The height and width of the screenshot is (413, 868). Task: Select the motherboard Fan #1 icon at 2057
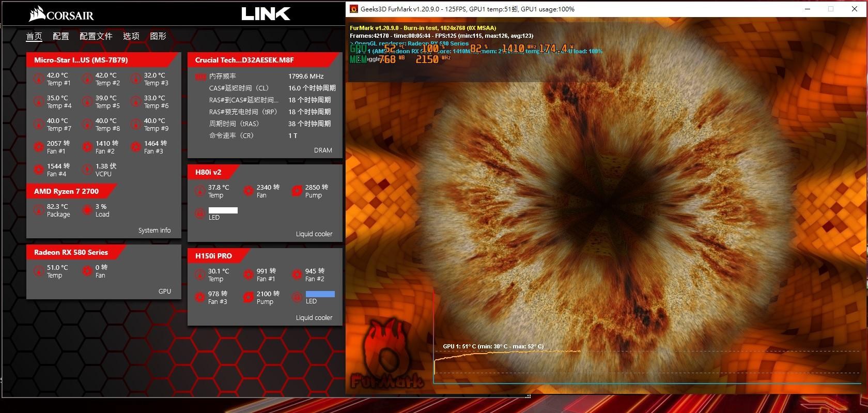click(38, 147)
